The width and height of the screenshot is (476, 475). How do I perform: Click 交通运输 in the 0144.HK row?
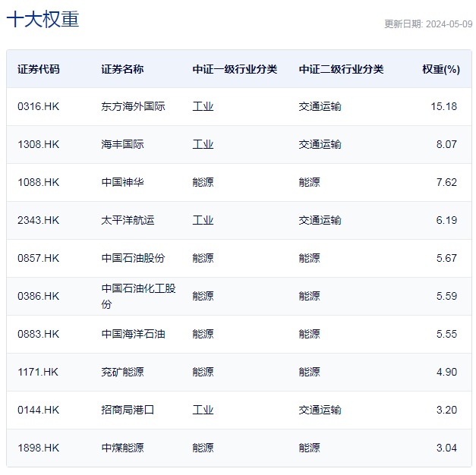[x=320, y=410]
